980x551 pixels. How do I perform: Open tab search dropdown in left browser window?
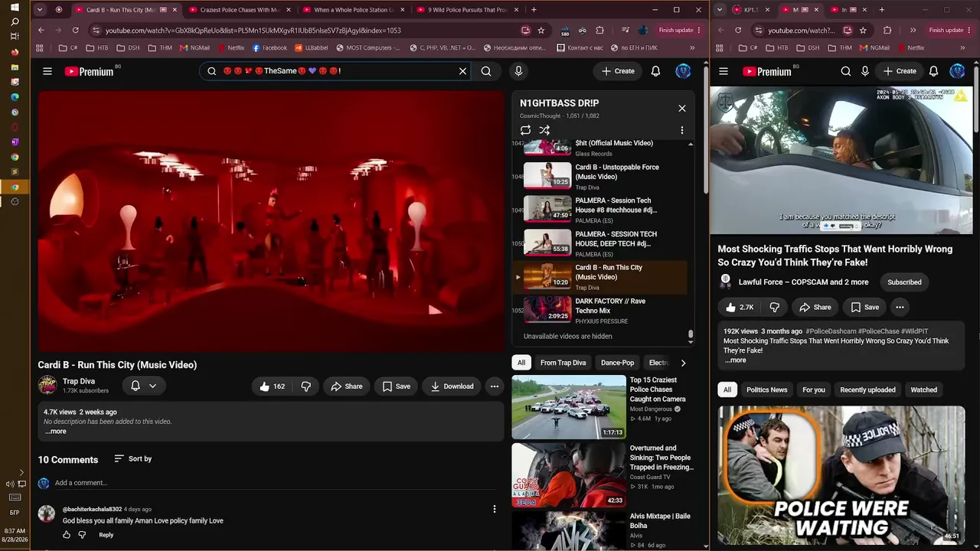(x=40, y=10)
